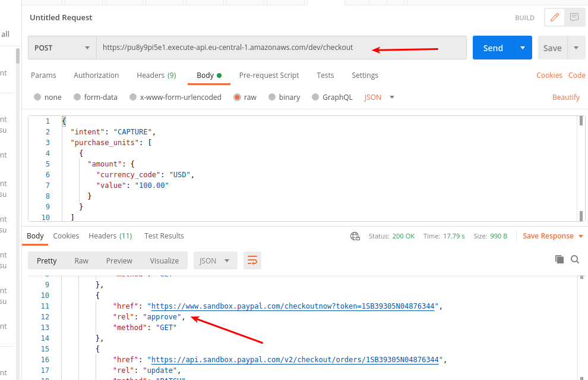Click the left sidebar scrollbar thumb
The height and width of the screenshot is (380, 588).
tap(18, 56)
